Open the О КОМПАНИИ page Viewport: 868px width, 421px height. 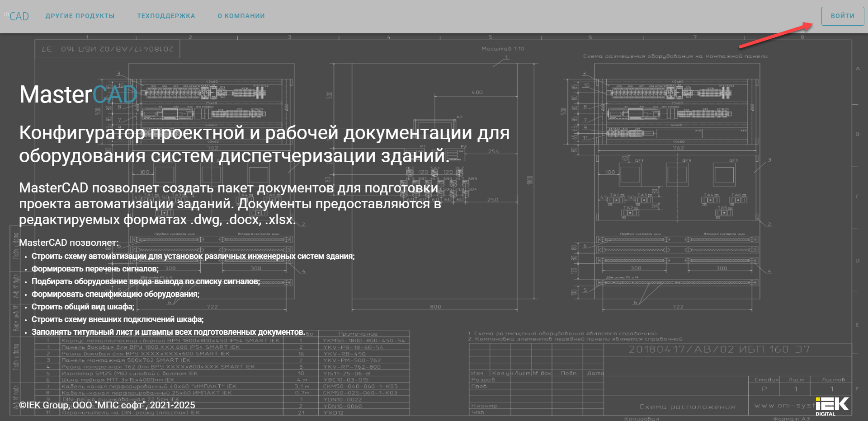click(241, 15)
